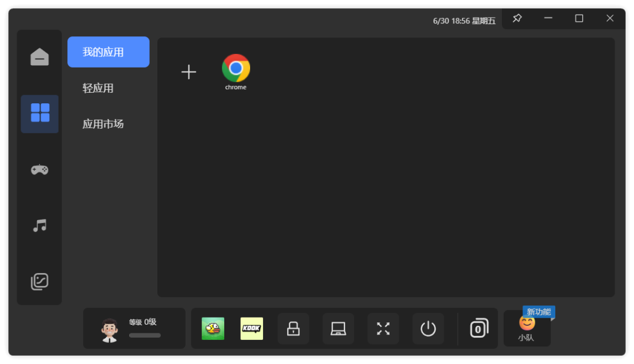
Task: Switch to 应用市场 tab
Action: point(103,124)
